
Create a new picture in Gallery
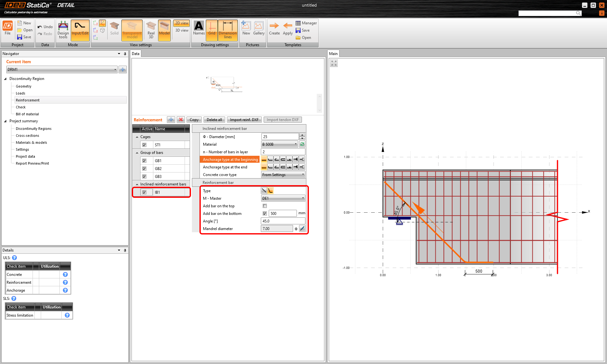tap(246, 30)
